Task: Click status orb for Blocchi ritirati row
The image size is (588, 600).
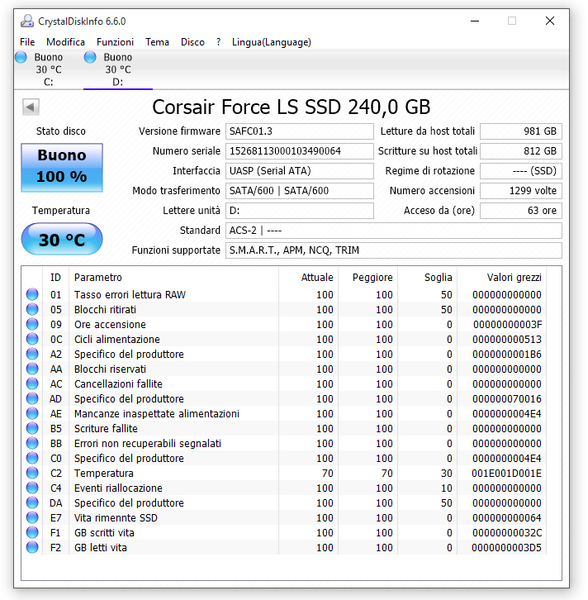Action: coord(32,310)
